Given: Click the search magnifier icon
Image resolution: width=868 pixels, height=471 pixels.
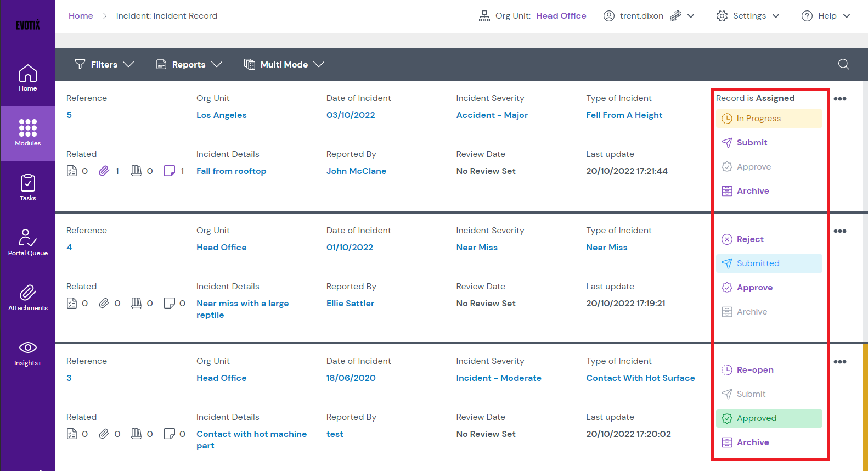Looking at the screenshot, I should click(843, 64).
